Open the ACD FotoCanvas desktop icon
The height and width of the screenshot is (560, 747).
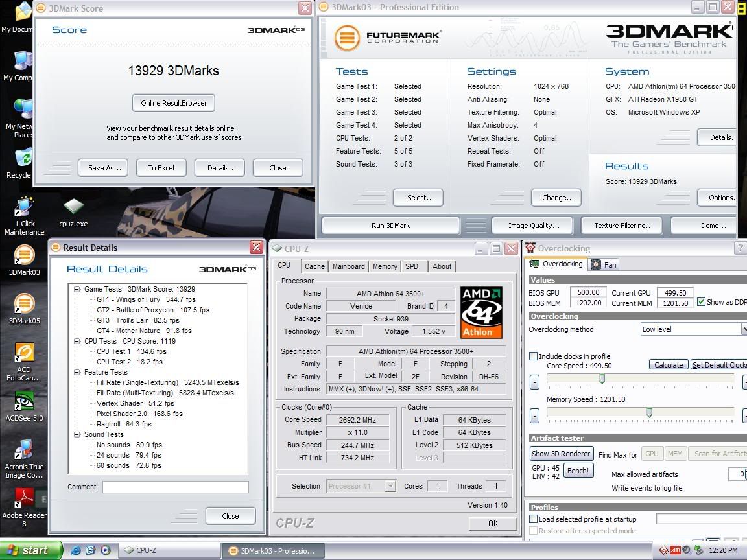click(x=24, y=353)
